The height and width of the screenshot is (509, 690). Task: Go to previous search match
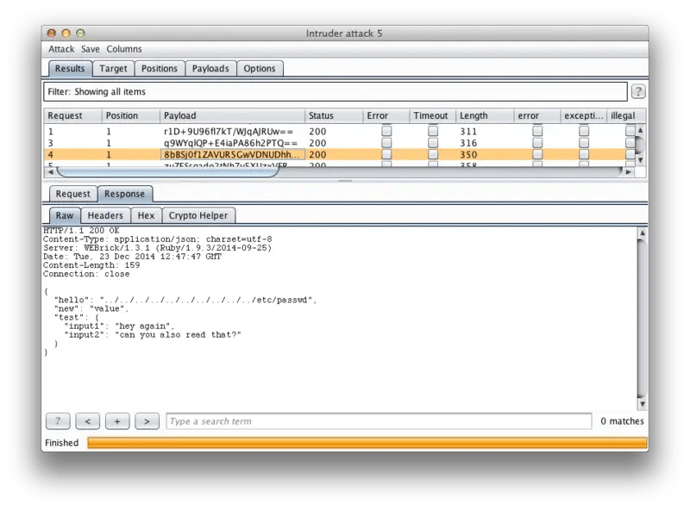coord(88,421)
